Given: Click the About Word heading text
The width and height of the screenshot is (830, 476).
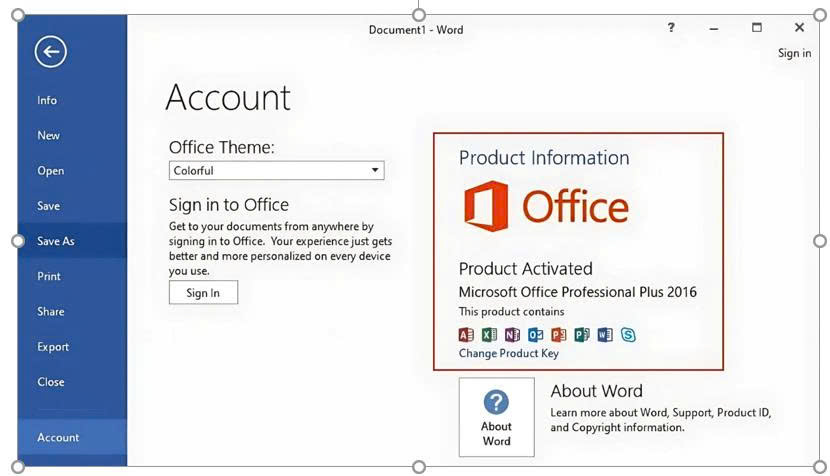Looking at the screenshot, I should pyautogui.click(x=597, y=391).
